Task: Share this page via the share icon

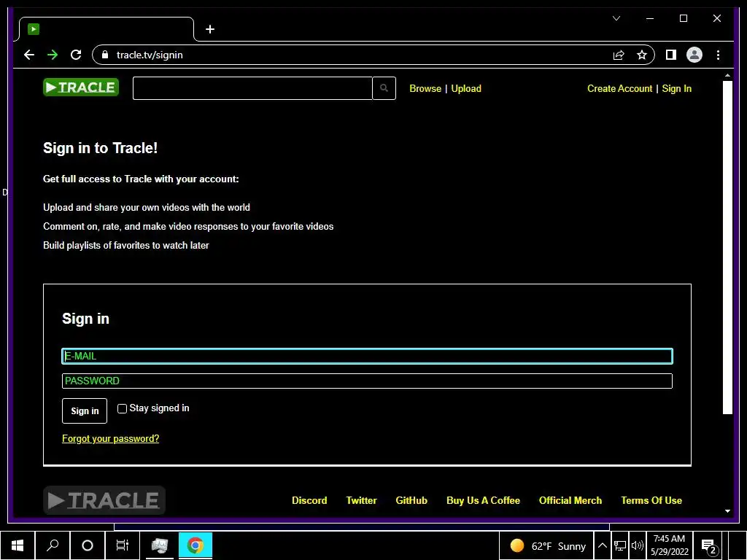Action: (619, 55)
